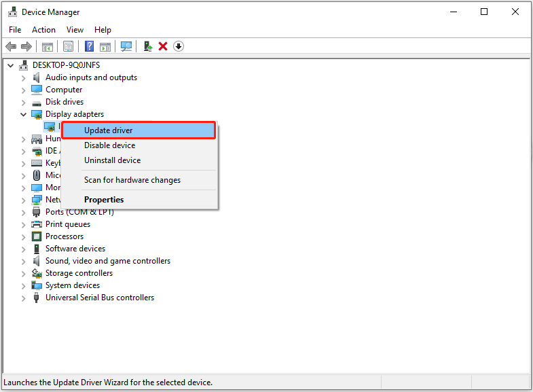Click the Back arrow toolbar icon

pos(11,46)
